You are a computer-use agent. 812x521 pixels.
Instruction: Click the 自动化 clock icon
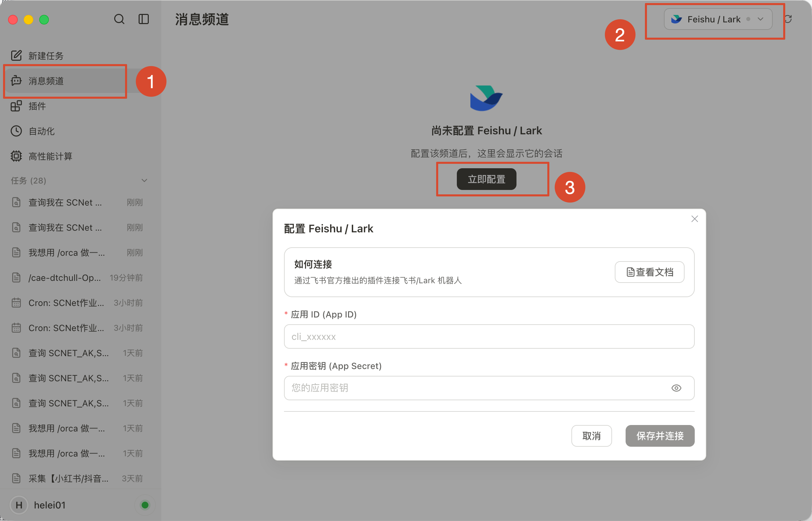click(x=16, y=131)
